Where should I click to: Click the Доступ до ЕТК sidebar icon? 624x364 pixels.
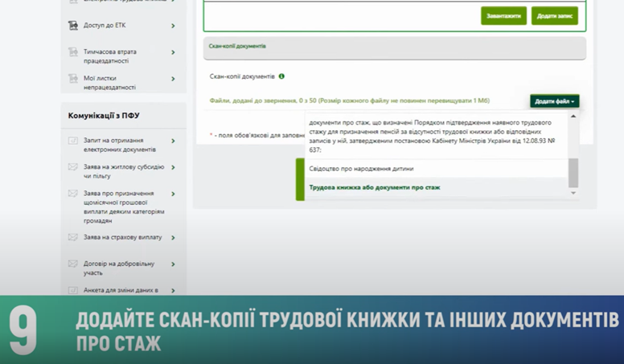[x=72, y=26]
